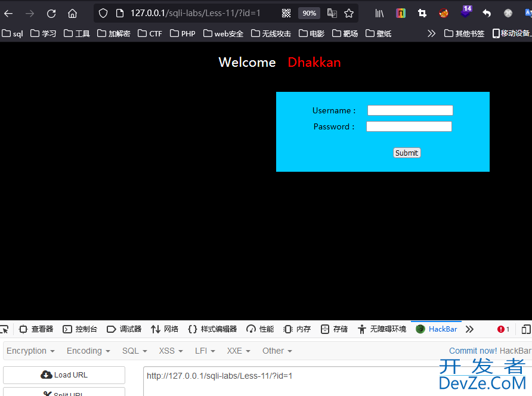
Task: Open the 工具 bookmarks folder
Action: click(77, 33)
